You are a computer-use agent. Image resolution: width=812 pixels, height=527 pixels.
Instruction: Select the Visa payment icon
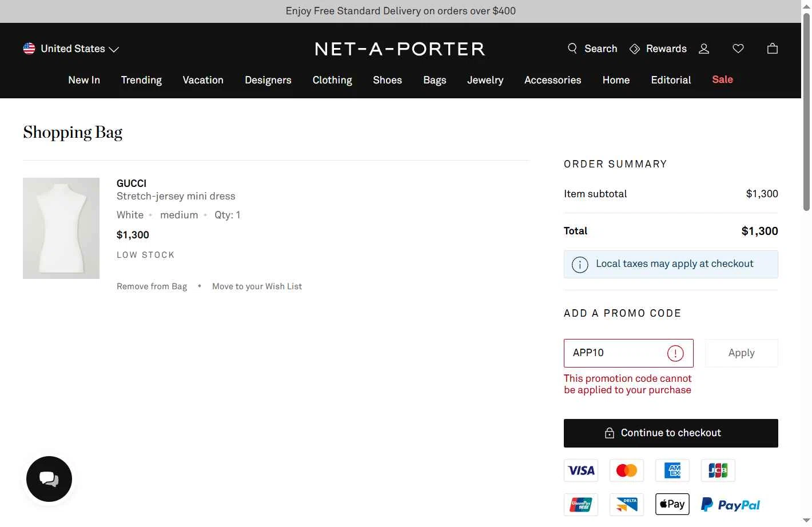(581, 470)
